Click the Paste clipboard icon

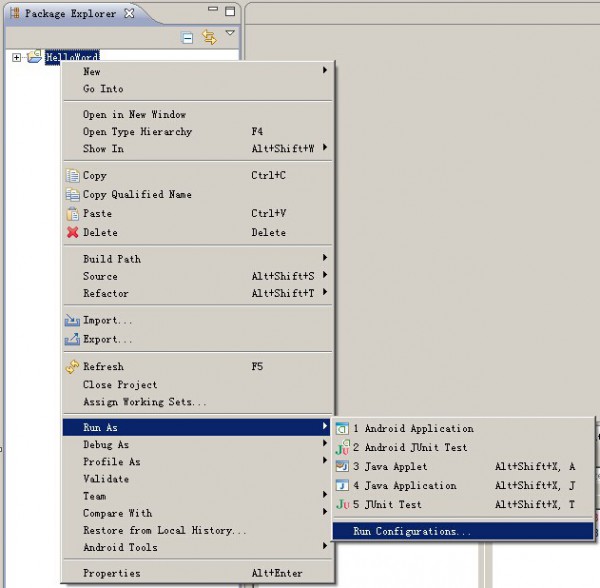[x=72, y=213]
